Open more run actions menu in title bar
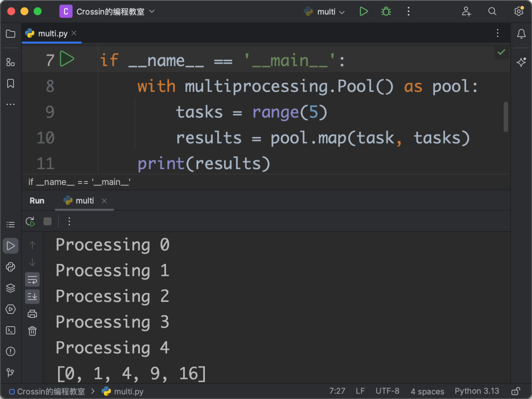Screen dimensions: 532x399 pos(408,11)
